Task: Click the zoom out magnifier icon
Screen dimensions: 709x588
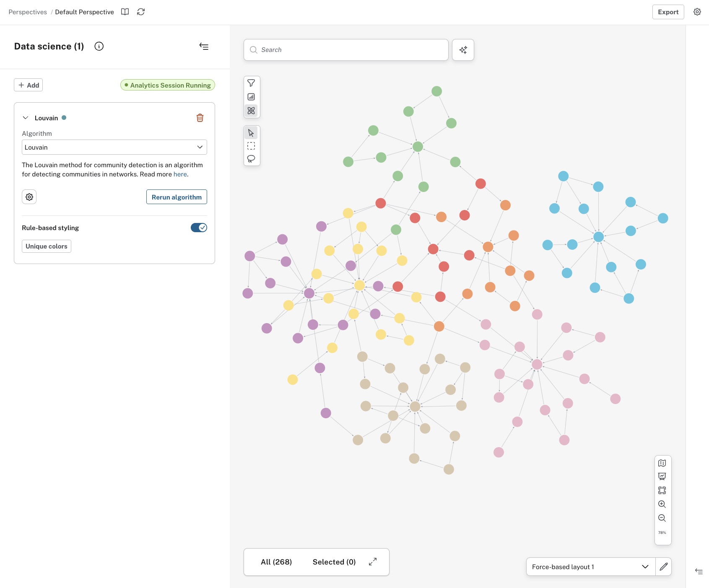Action: coord(662,518)
